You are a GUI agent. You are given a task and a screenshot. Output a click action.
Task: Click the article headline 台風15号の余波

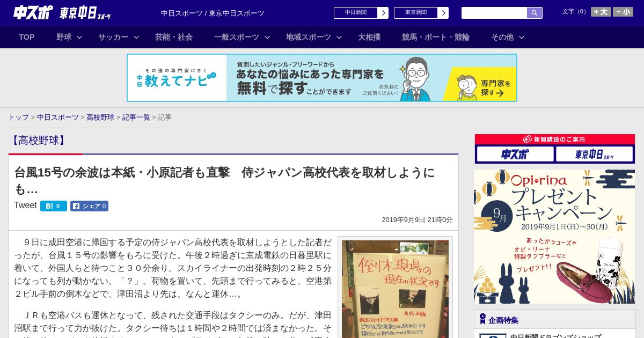tap(224, 181)
